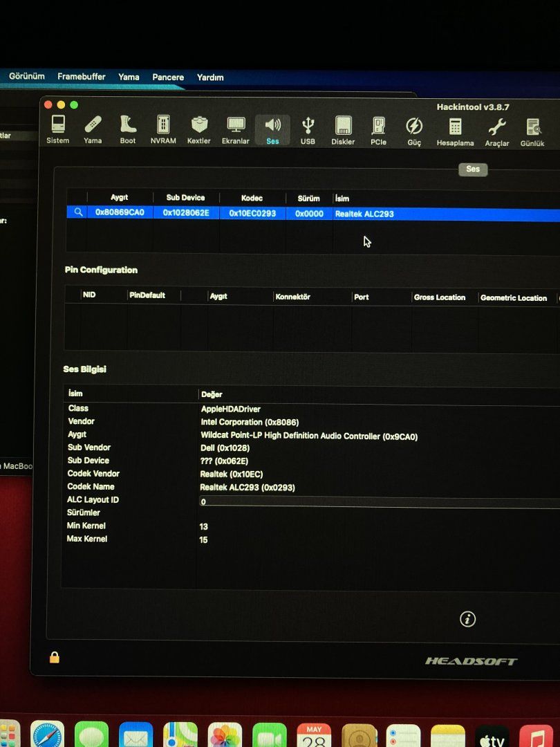Select the 0x10EC0293 codec cell
This screenshot has width=560, height=747.
[x=252, y=214]
